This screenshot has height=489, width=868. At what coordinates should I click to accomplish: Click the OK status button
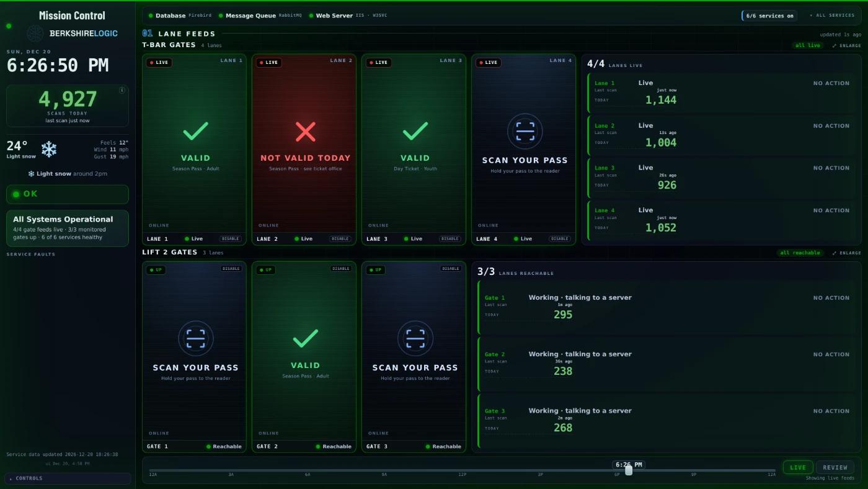coord(68,194)
